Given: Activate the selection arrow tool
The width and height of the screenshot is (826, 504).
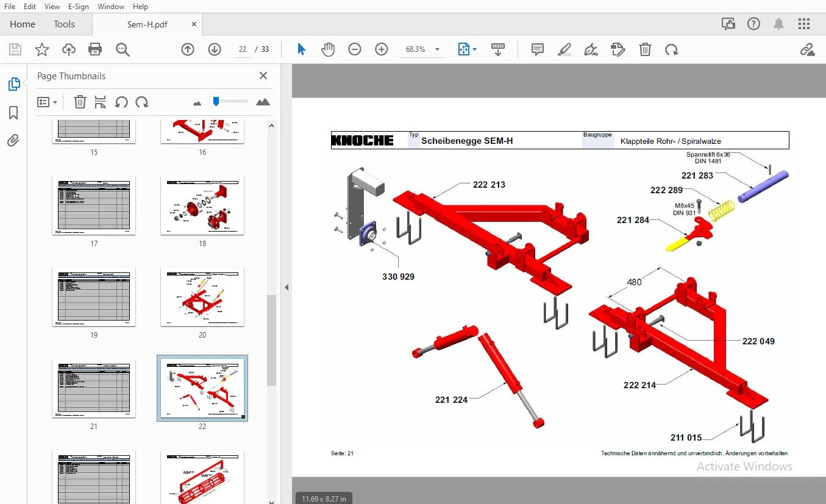Looking at the screenshot, I should coord(301,49).
